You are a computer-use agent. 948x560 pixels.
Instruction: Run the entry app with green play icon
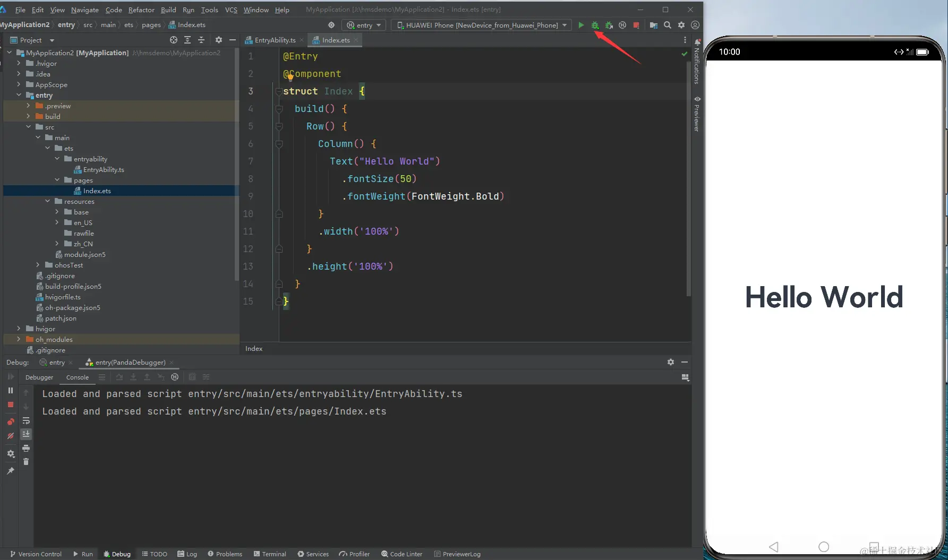click(581, 25)
